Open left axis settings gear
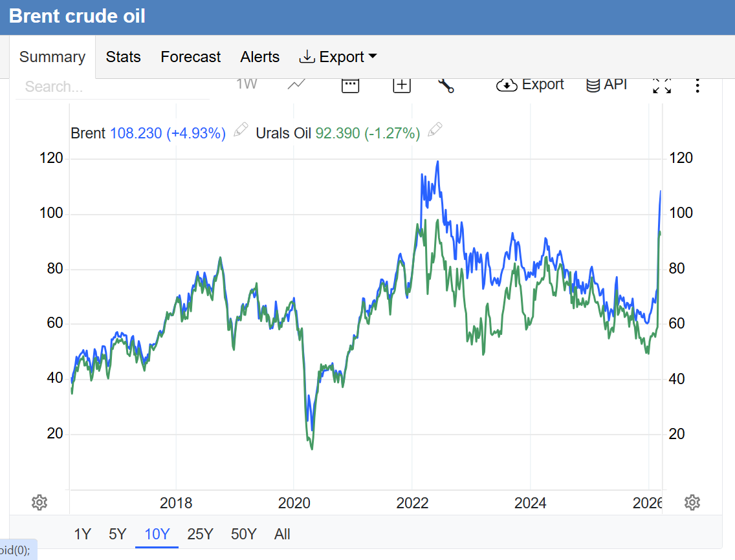735x560 pixels. click(x=39, y=502)
